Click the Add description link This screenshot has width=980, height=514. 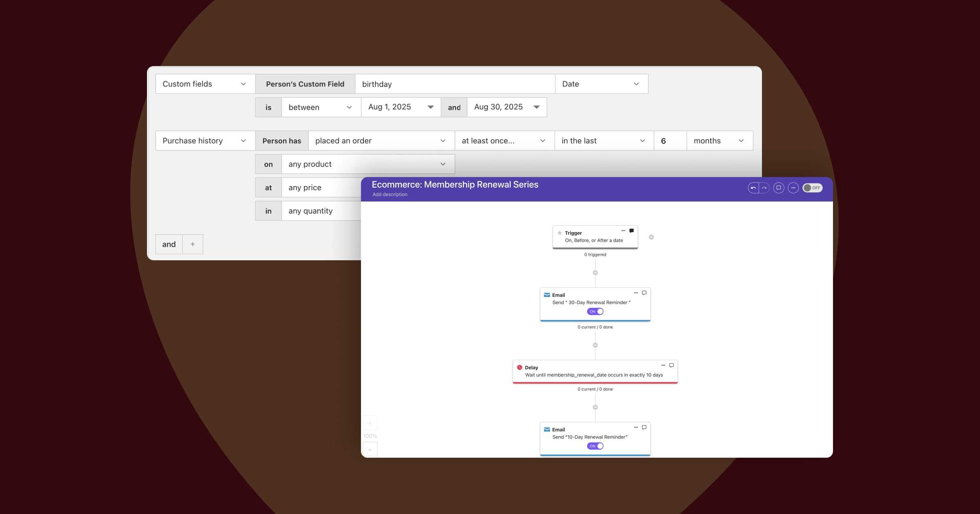(390, 195)
